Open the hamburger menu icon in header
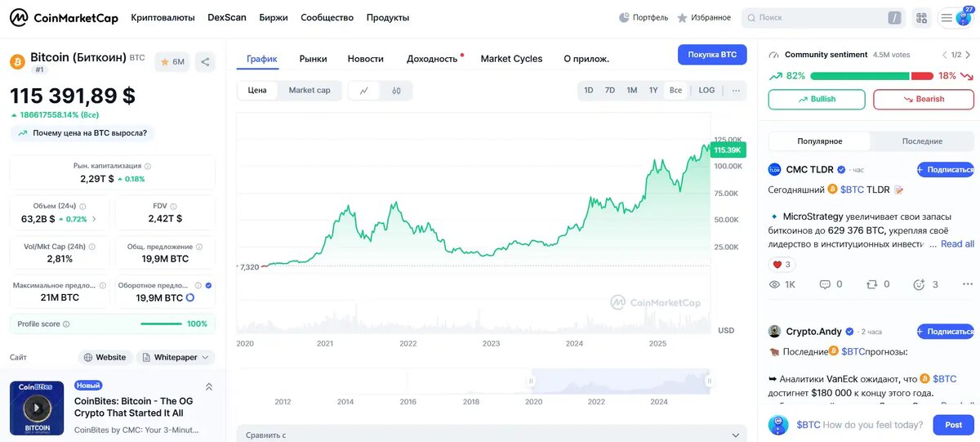The height and width of the screenshot is (442, 980). point(947,18)
